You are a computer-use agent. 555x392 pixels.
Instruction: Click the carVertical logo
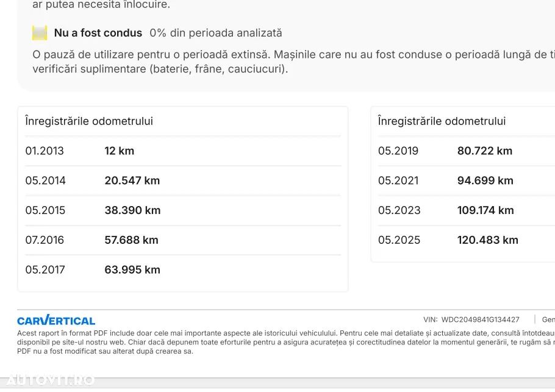[56, 321]
